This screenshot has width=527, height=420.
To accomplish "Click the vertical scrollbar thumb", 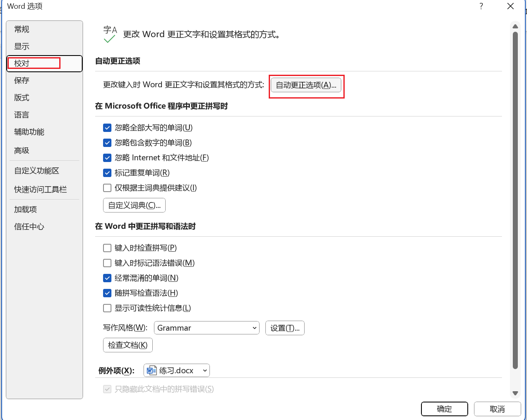I will [x=515, y=200].
